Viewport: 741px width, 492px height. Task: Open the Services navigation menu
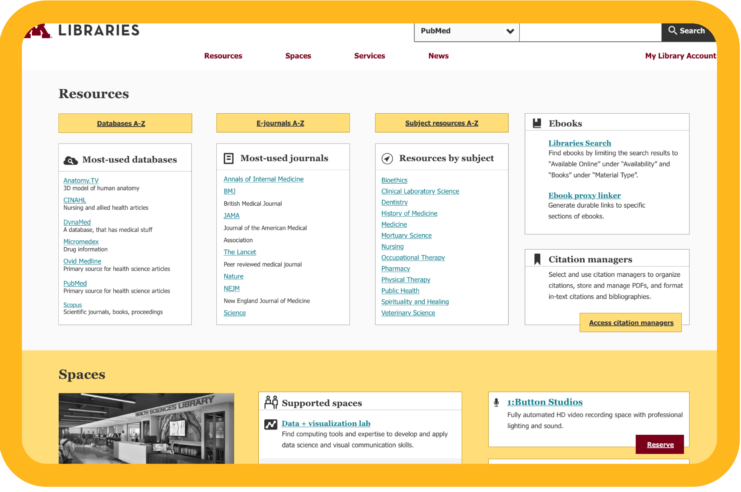click(369, 56)
